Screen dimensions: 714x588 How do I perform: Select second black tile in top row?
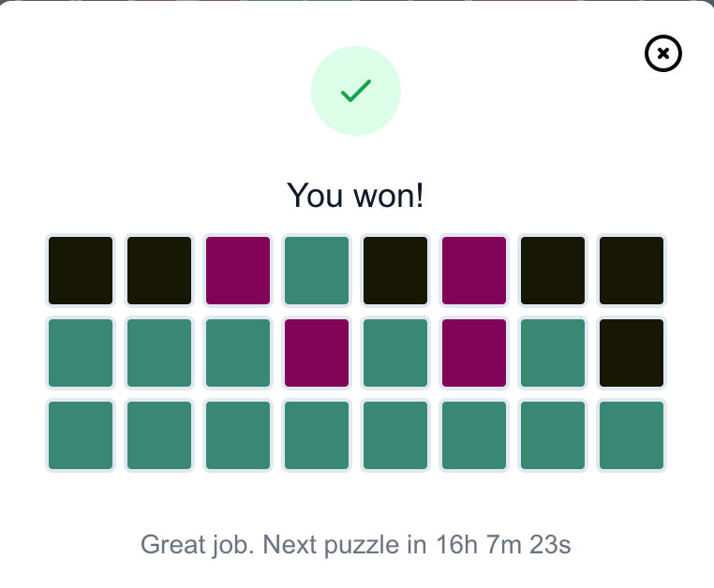159,271
